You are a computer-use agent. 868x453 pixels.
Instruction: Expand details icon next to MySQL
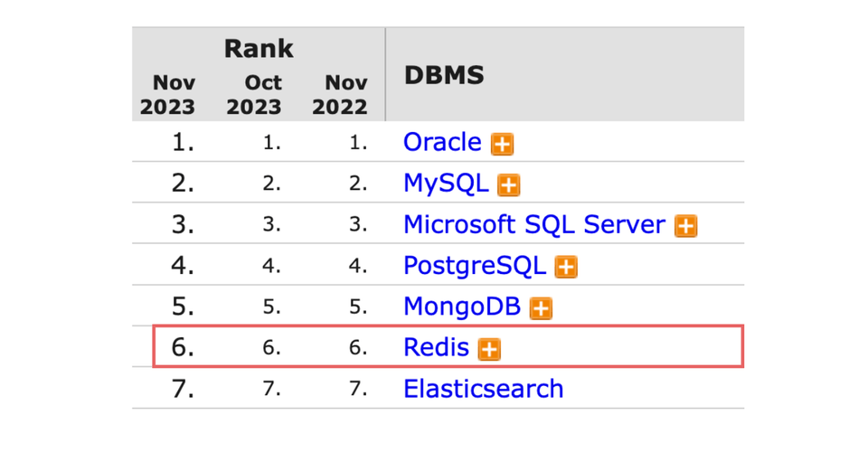pos(509,184)
